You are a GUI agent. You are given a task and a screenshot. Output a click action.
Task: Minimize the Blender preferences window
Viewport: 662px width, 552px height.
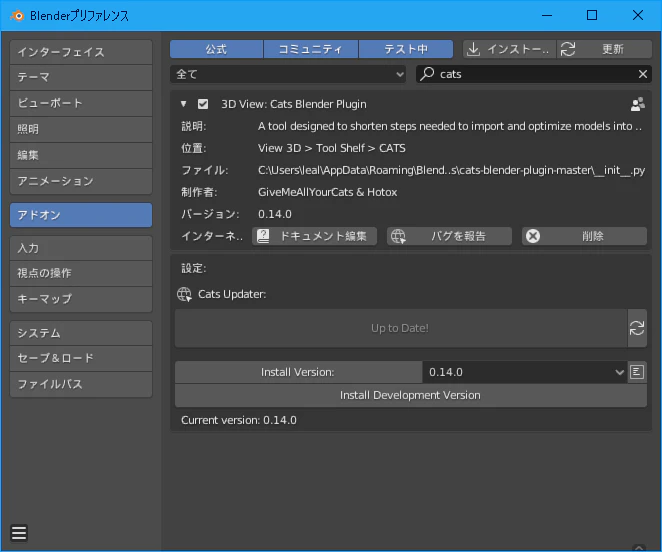pyautogui.click(x=547, y=16)
